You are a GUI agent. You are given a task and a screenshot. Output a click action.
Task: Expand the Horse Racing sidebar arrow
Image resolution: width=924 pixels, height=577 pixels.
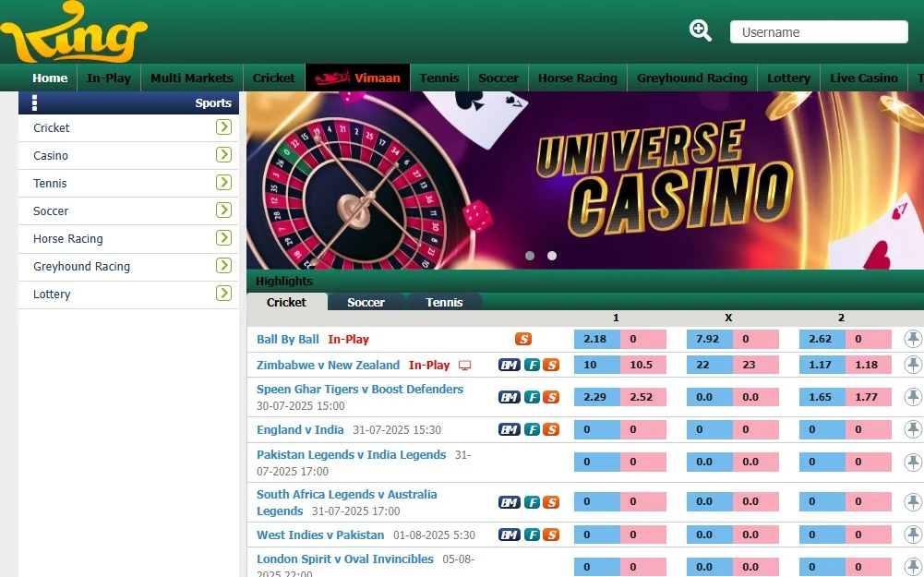coord(224,237)
